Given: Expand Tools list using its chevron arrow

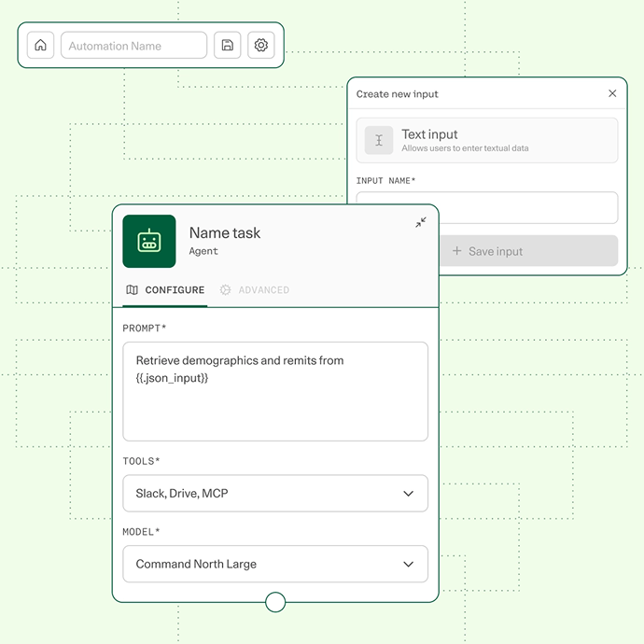Looking at the screenshot, I should pyautogui.click(x=408, y=494).
